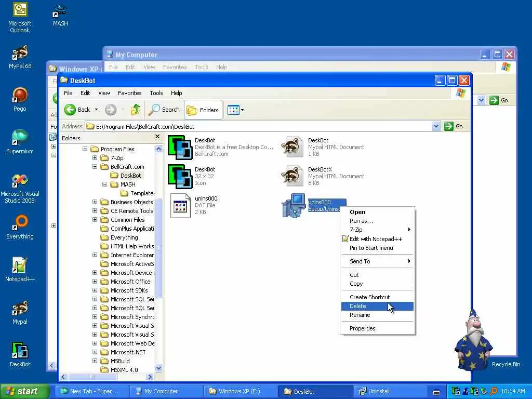Choose Rename in context menu
Image resolution: width=532 pixels, height=399 pixels.
(x=377, y=315)
